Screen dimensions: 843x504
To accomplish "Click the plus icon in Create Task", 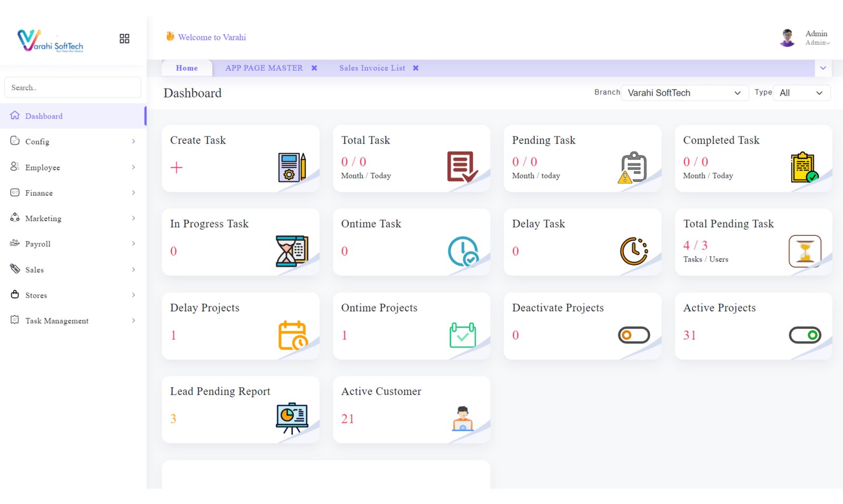I will coord(177,167).
